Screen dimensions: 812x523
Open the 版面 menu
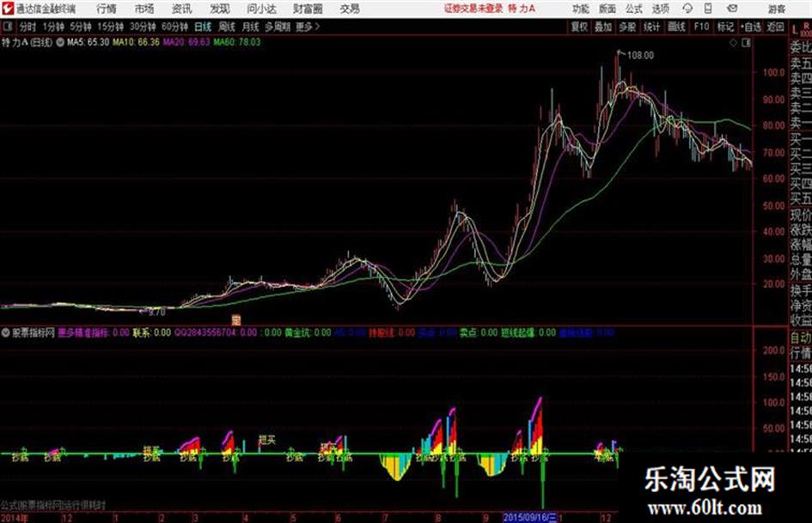[x=607, y=9]
